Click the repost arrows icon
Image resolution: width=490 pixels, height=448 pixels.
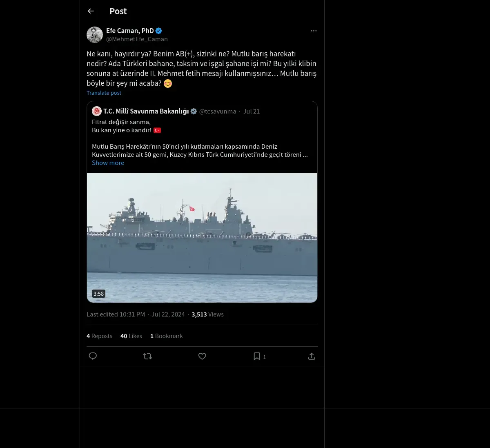[x=147, y=356]
